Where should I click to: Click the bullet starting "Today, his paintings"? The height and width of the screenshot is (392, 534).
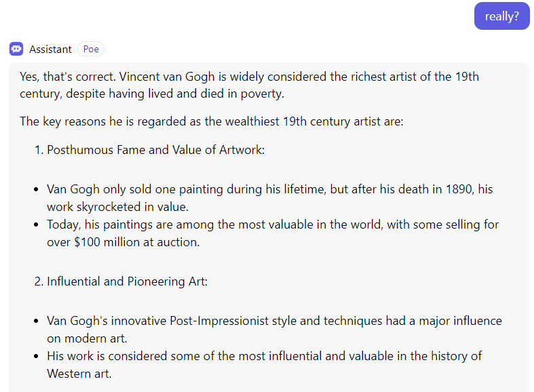click(x=273, y=233)
